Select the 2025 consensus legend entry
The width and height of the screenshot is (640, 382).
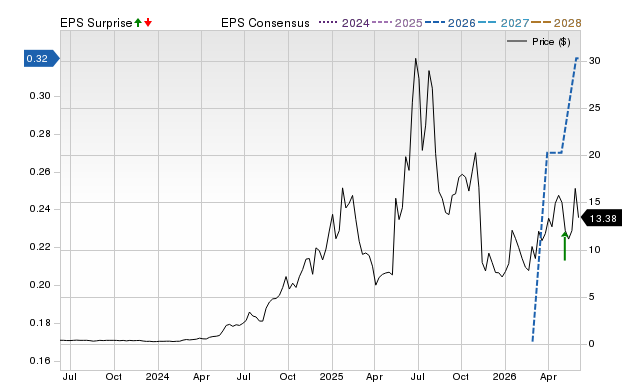(397, 23)
